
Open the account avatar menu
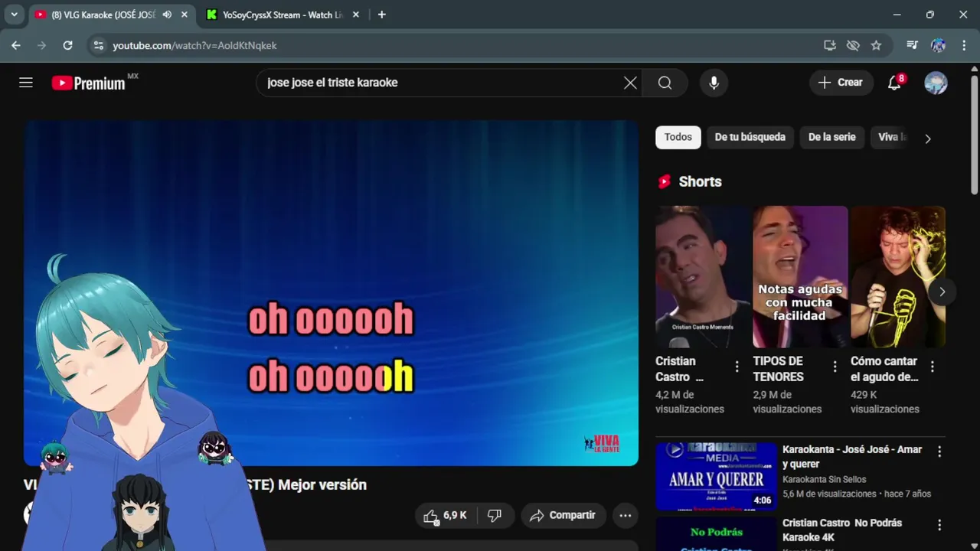coord(936,83)
